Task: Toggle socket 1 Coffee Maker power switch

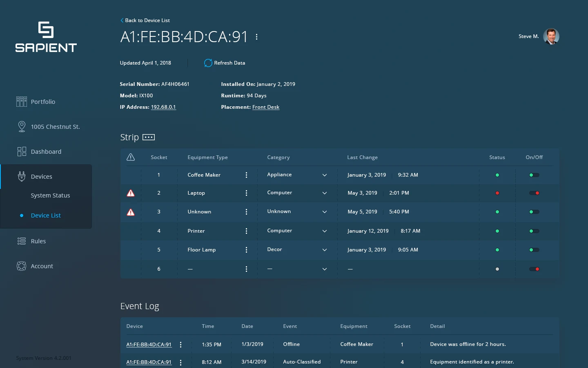Action: pos(534,175)
